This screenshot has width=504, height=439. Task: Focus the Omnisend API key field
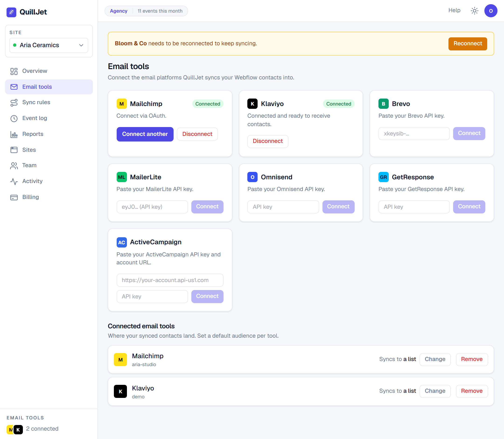pos(283,207)
